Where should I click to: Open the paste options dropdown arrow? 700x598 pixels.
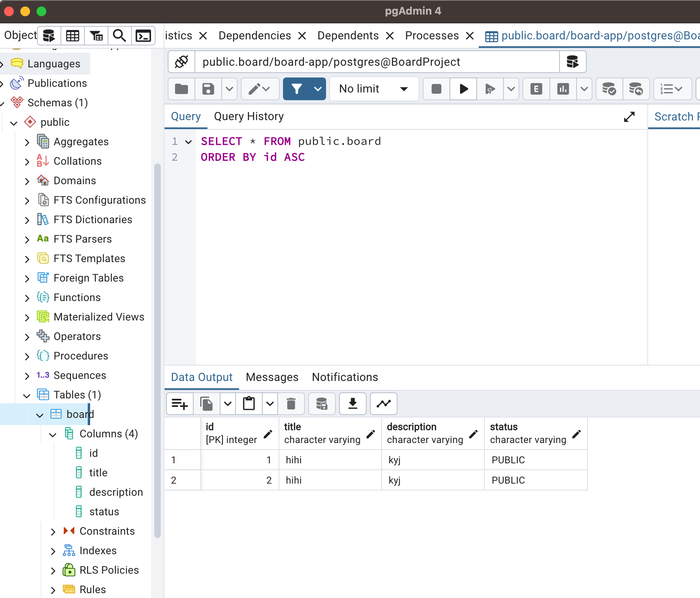point(270,404)
